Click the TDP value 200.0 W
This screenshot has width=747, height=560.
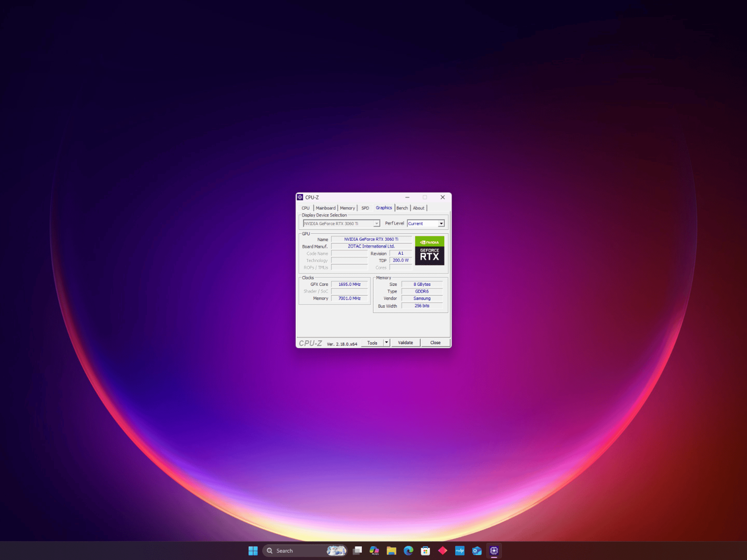click(400, 260)
